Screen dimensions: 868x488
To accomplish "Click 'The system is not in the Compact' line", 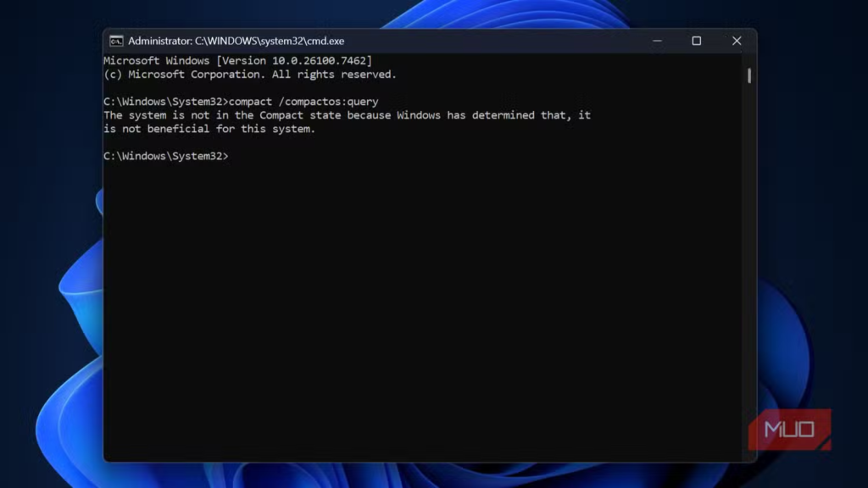I will point(220,115).
